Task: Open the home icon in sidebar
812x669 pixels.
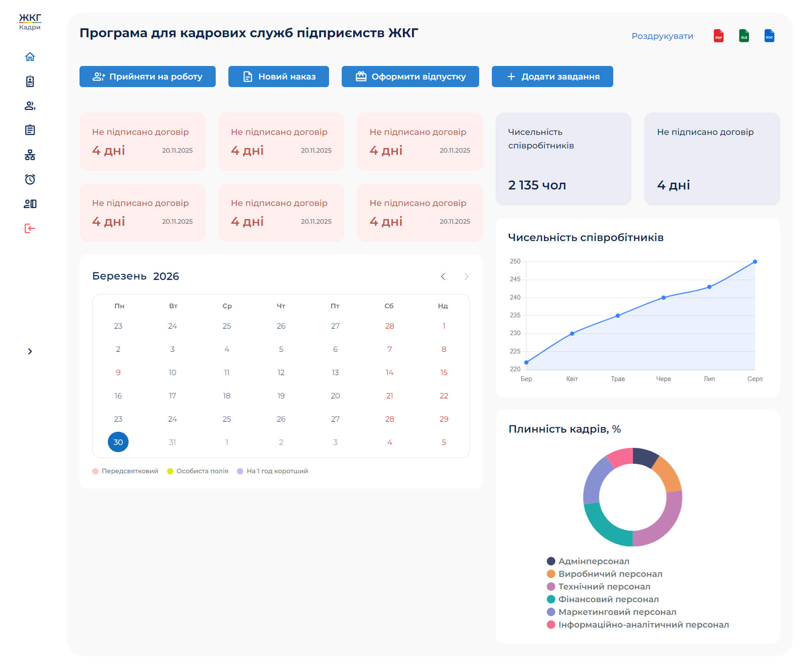Action: (x=30, y=57)
